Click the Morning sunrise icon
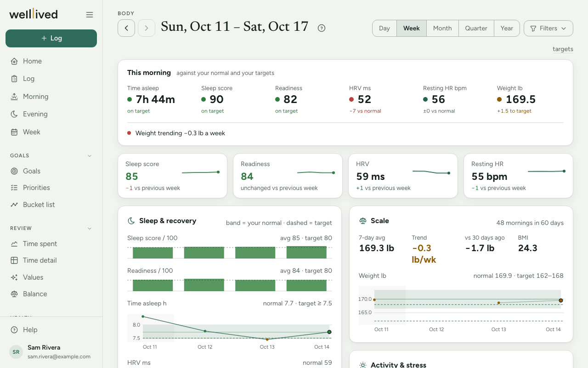 point(14,97)
